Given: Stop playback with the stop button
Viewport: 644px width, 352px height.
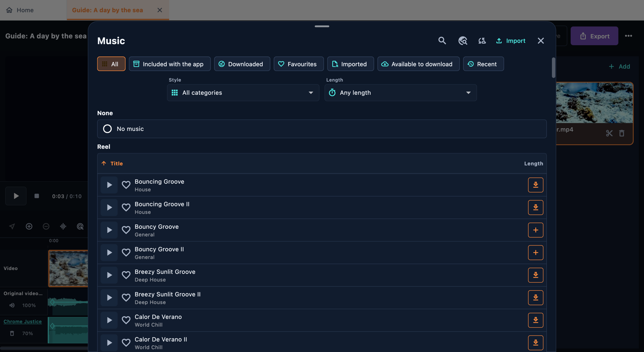Looking at the screenshot, I should tap(37, 196).
